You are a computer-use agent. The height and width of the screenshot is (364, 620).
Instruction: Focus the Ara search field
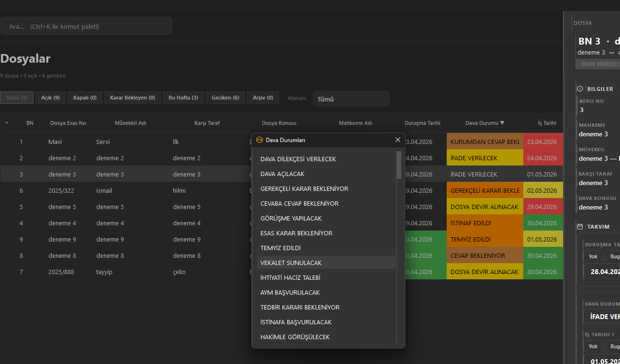[x=86, y=26]
